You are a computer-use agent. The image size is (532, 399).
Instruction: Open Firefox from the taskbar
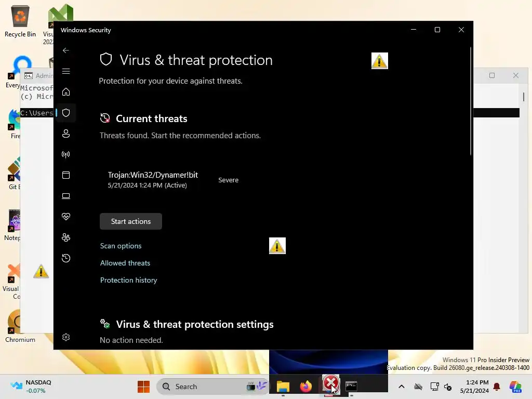point(306,387)
